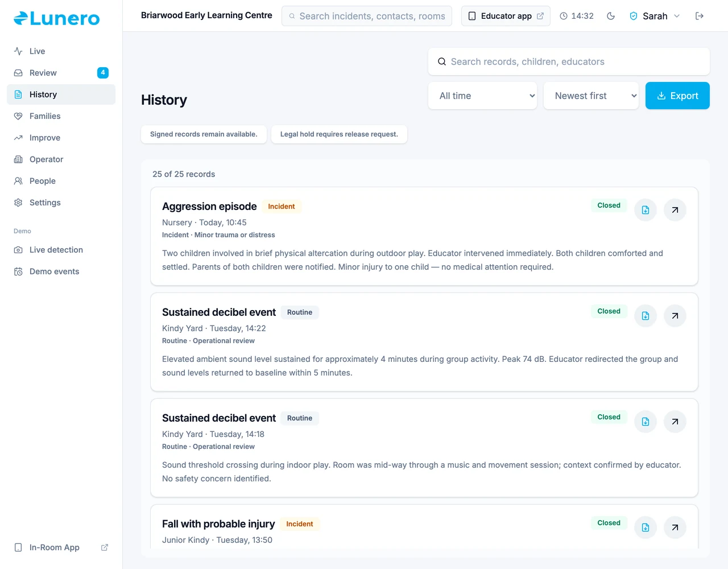Focus the search records field

569,61
